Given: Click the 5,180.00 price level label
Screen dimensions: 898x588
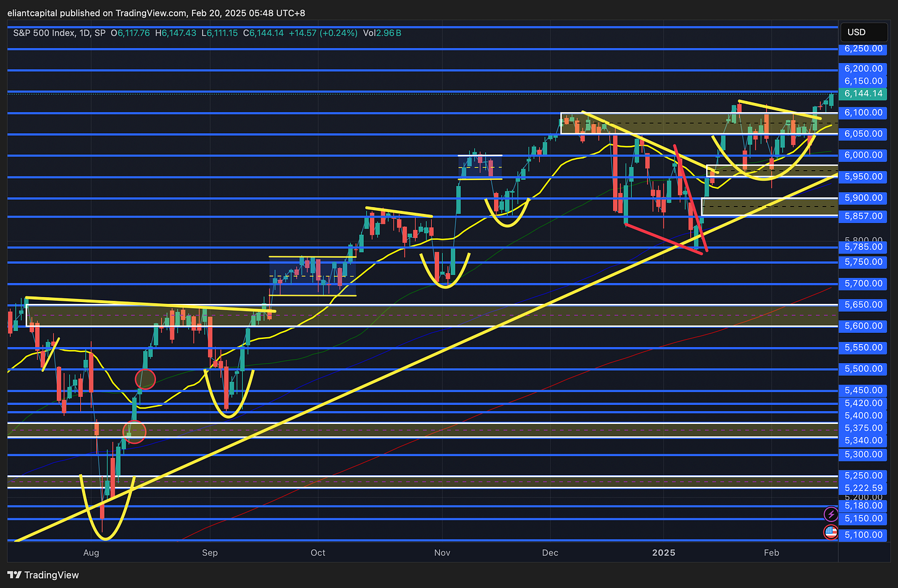Looking at the screenshot, I should coord(863,506).
